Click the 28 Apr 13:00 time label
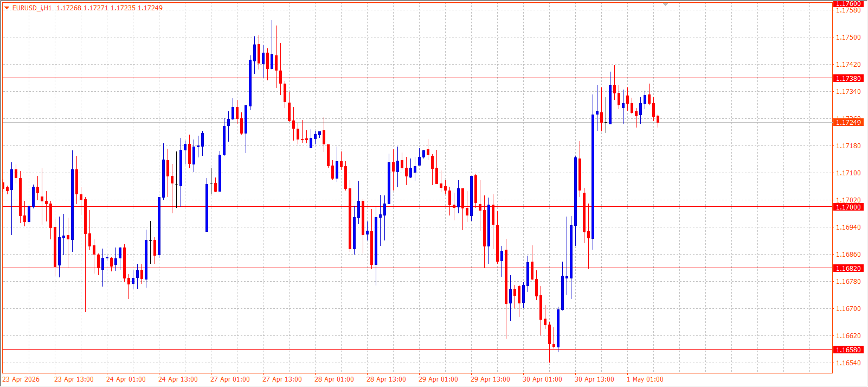The width and height of the screenshot is (868, 387). point(386,379)
